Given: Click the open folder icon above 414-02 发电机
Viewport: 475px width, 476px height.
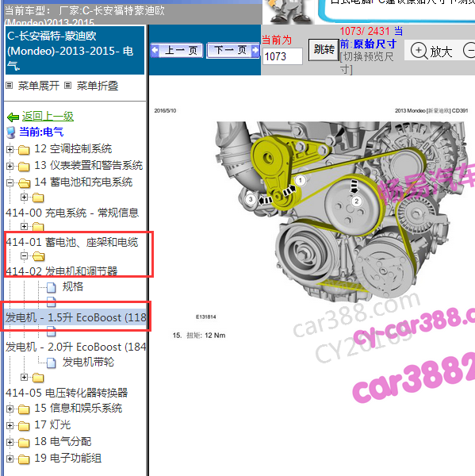Looking at the screenshot, I should 38,256.
